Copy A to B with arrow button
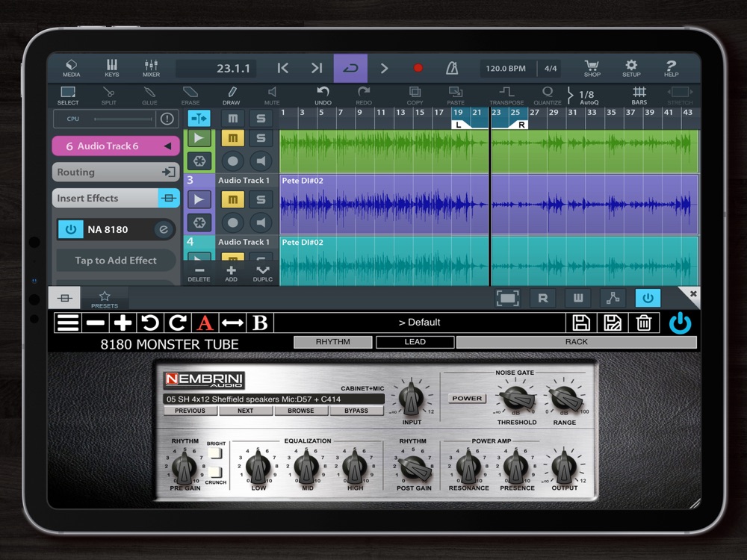Image resolution: width=747 pixels, height=560 pixels. 232,323
